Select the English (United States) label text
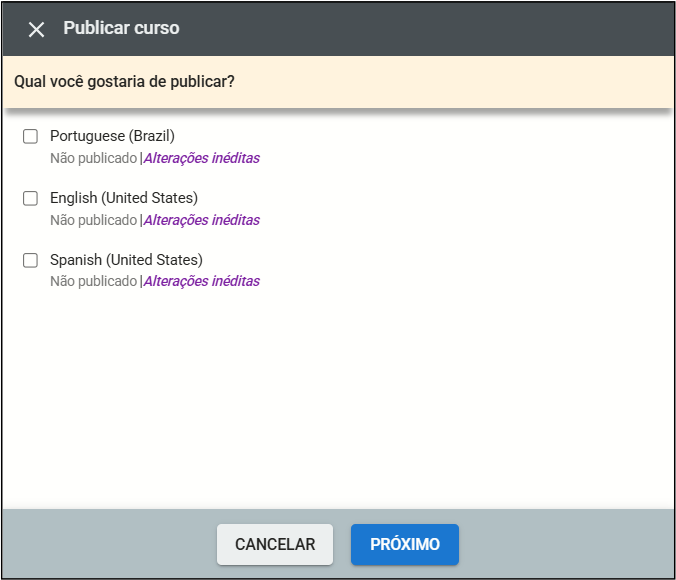The height and width of the screenshot is (580, 676). point(124,198)
